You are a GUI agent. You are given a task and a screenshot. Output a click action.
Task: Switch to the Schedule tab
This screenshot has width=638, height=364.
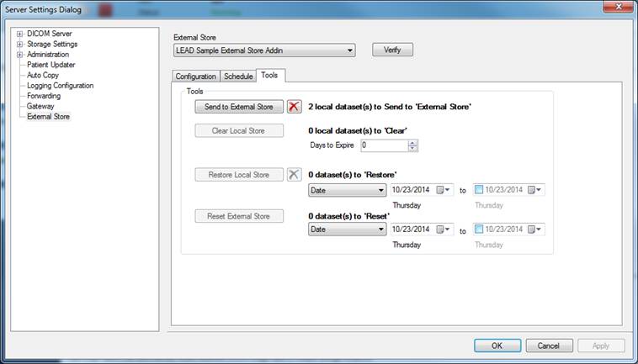[238, 76]
